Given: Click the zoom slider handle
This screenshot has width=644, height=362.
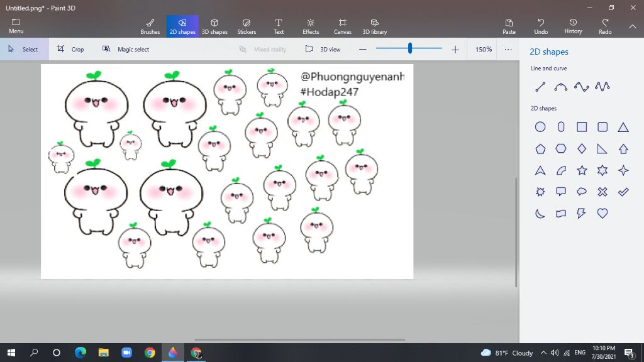Looking at the screenshot, I should pos(410,48).
